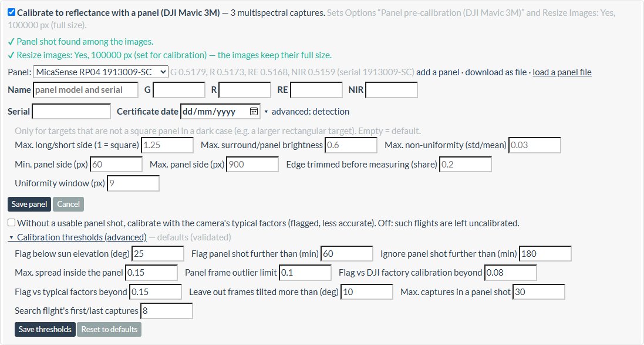Open the calendar picker in Certificate date
The width and height of the screenshot is (644, 345).
tap(254, 112)
